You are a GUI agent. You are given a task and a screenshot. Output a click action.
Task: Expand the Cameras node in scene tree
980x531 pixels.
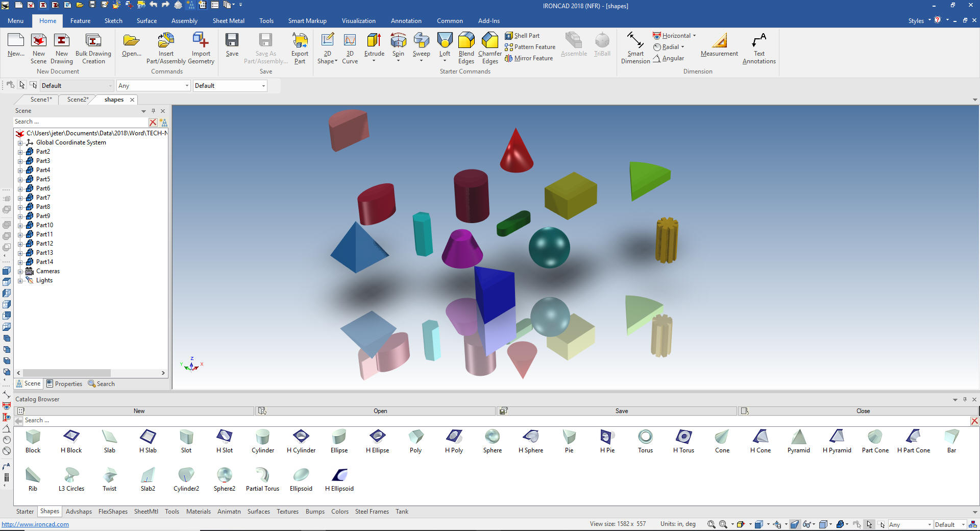20,271
